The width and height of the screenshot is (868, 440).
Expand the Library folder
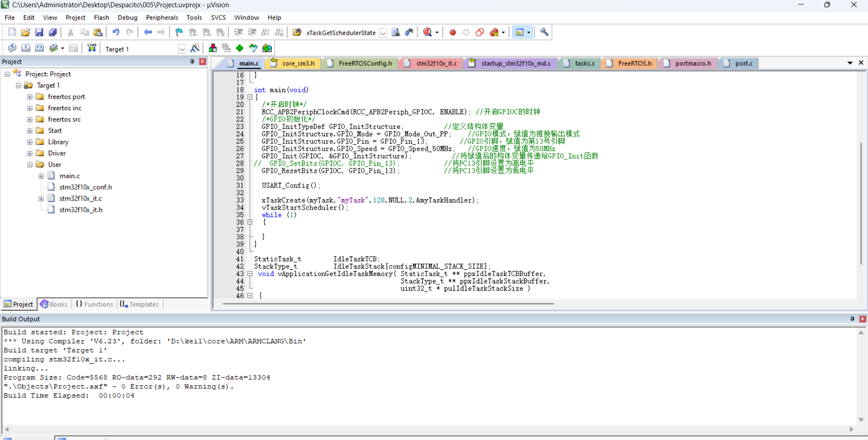click(29, 142)
